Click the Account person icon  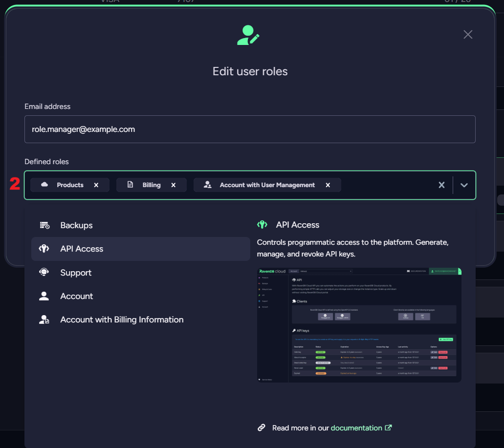pos(44,296)
